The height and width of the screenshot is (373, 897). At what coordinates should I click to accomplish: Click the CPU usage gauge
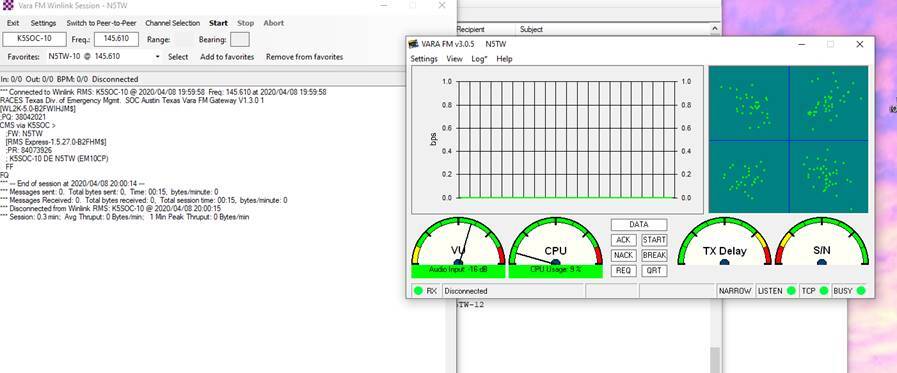coord(555,241)
